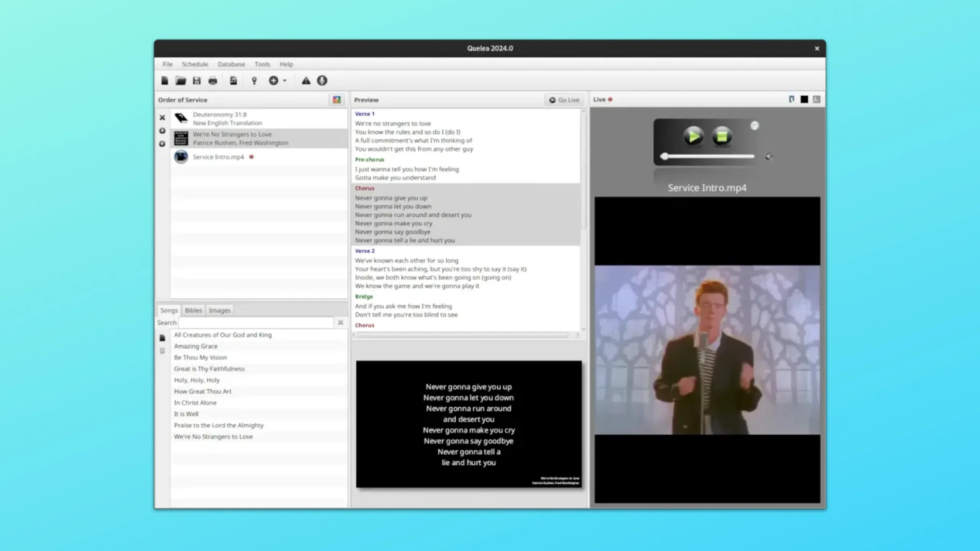The width and height of the screenshot is (980, 551).
Task: Remove item with the X icon beside schedule
Action: click(162, 117)
